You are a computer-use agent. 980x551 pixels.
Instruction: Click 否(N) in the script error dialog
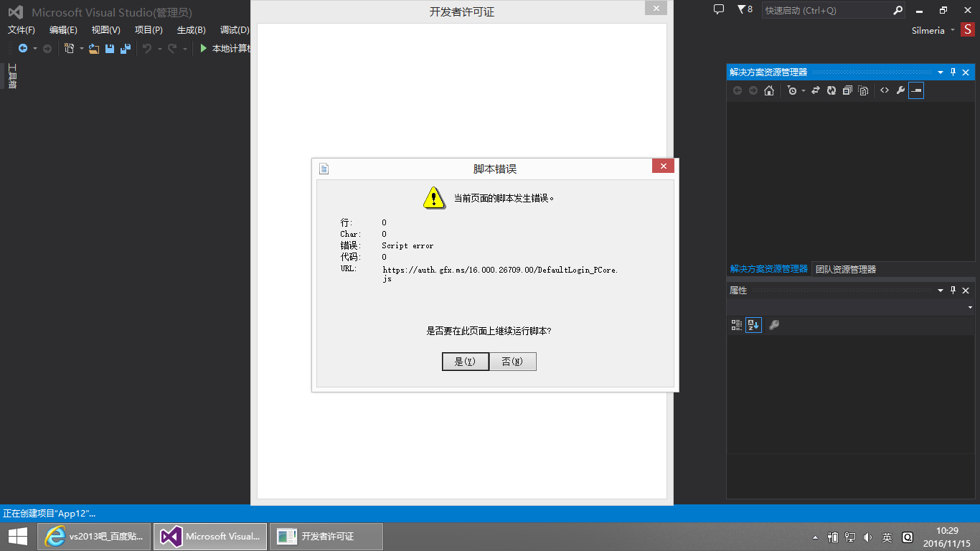coord(512,362)
